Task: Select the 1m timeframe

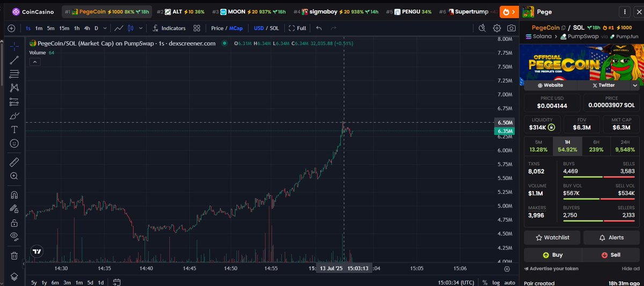Action: 39,28
